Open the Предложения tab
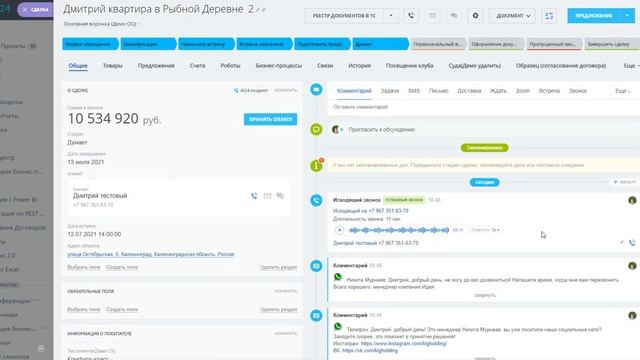640x360 pixels. click(x=156, y=66)
